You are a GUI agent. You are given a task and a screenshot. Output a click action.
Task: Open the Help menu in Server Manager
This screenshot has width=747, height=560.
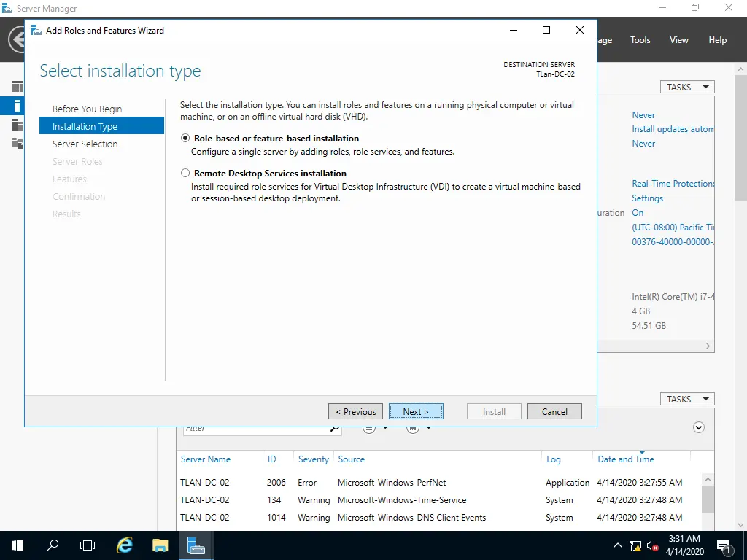tap(718, 40)
